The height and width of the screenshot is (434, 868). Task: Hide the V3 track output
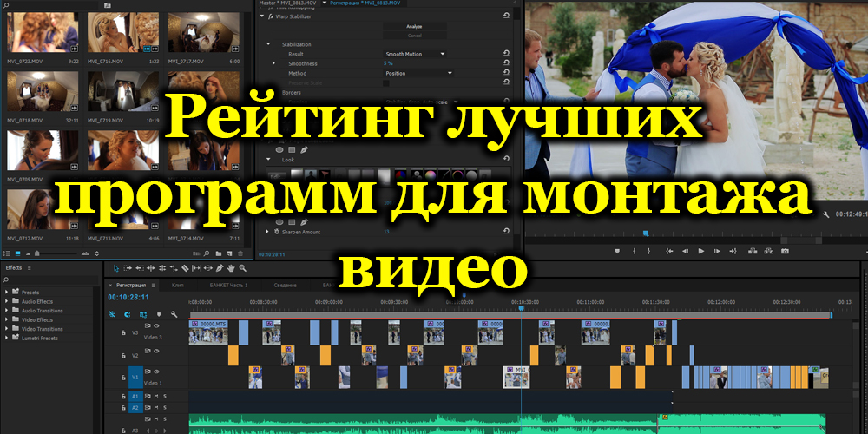[x=156, y=326]
